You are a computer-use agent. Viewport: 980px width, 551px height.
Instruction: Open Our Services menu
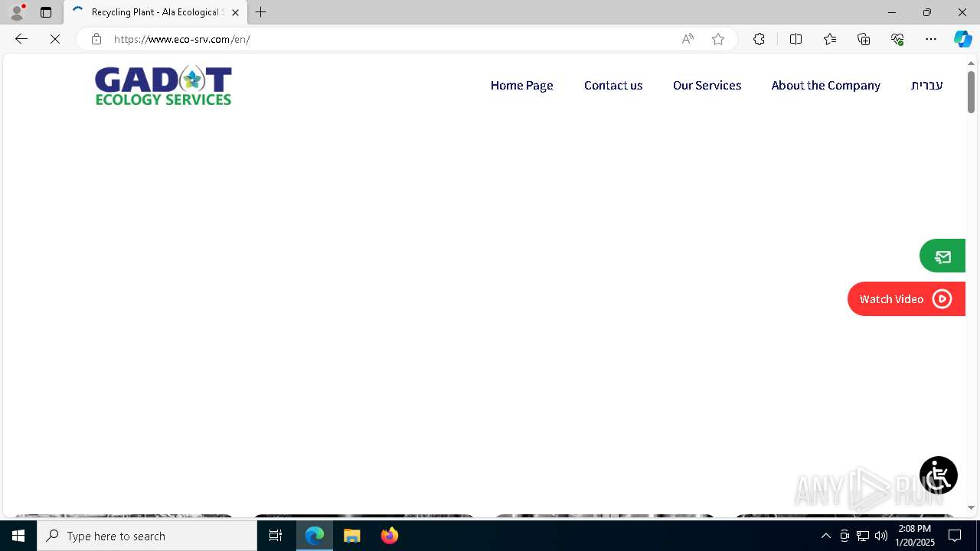707,86
